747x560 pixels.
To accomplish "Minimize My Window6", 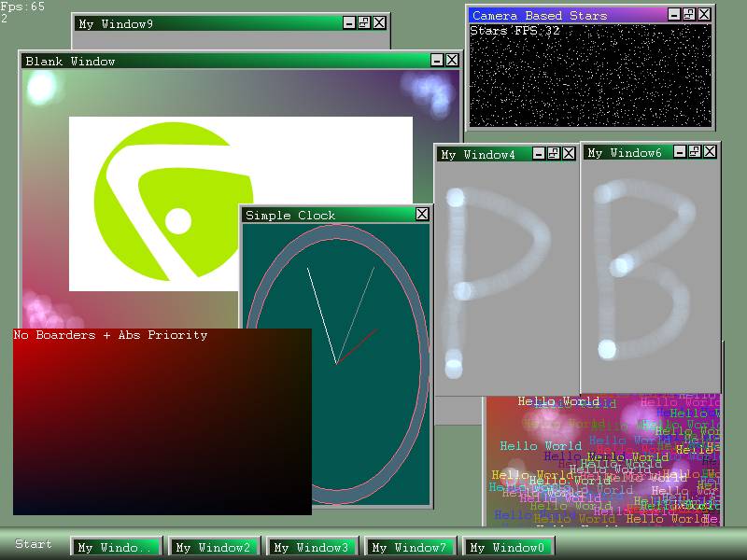I will pyautogui.click(x=680, y=151).
